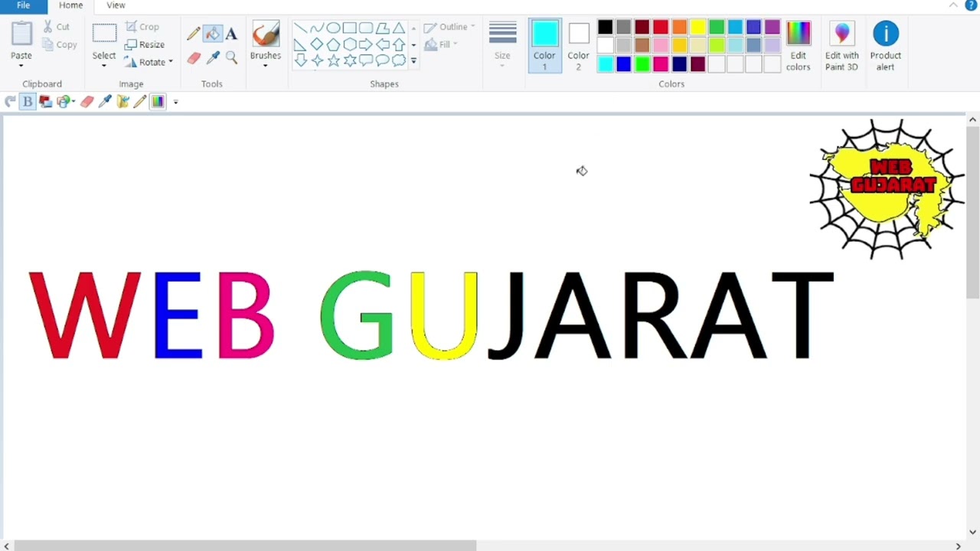Select the Eraser tool in Tools group
This screenshot has height=551, width=980.
[194, 58]
